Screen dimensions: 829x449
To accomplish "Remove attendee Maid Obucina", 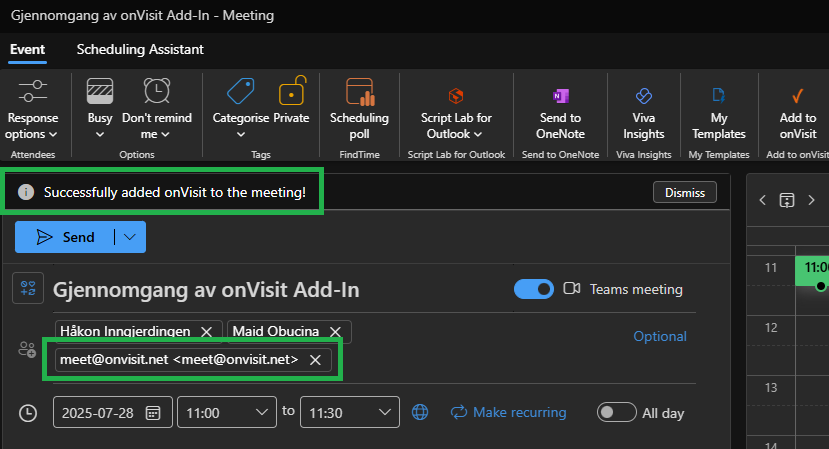I will (335, 332).
